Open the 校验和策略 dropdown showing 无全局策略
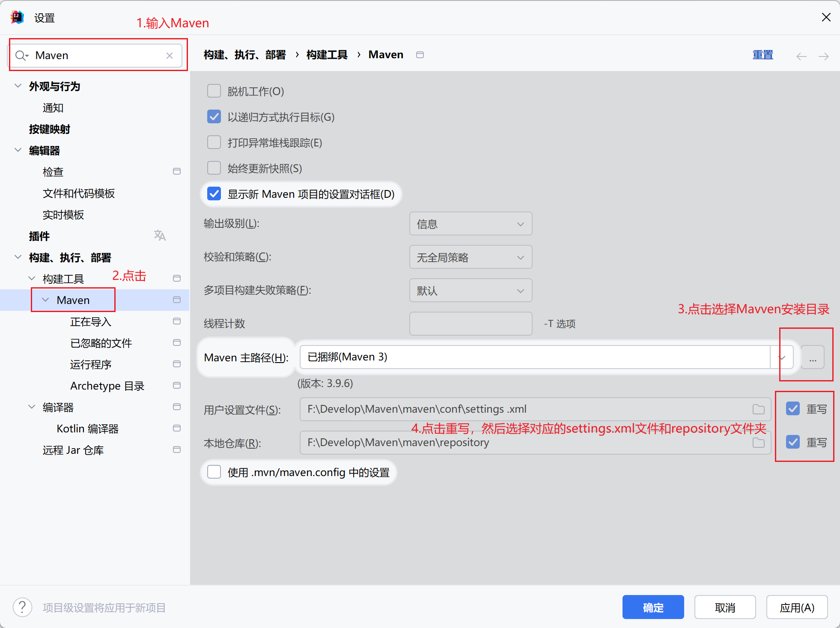 pos(471,257)
